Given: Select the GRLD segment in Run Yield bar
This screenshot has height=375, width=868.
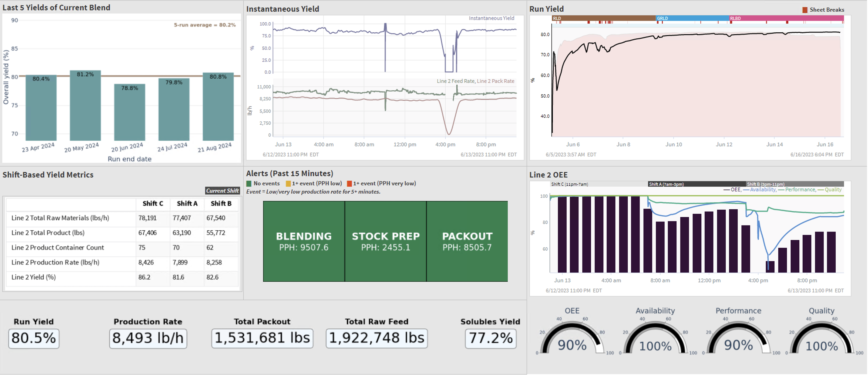Looking at the screenshot, I should [x=692, y=18].
